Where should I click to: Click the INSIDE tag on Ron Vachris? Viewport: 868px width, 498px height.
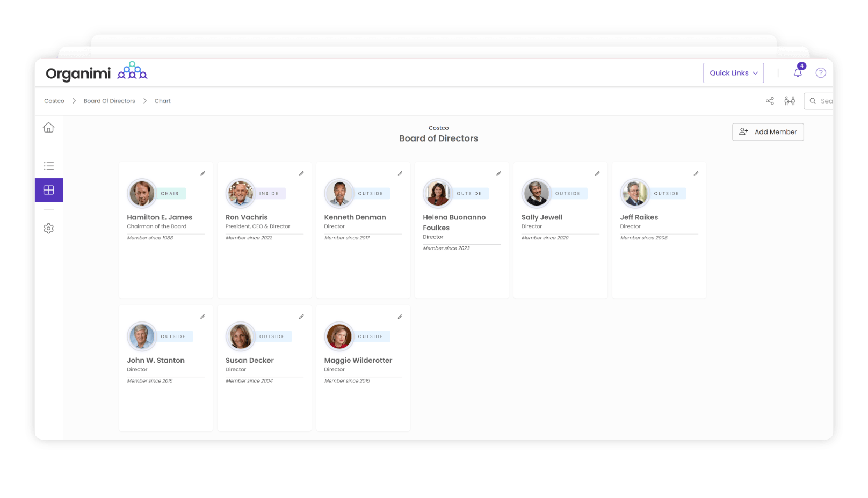[x=270, y=193]
